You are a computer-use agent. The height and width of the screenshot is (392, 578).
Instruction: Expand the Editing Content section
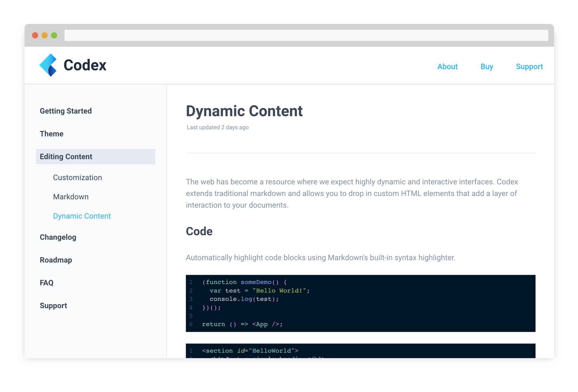(66, 157)
